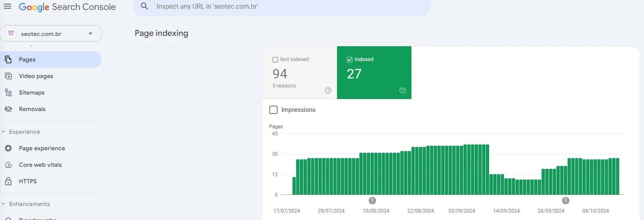Viewport: 644px width, 220px height.
Task: Open the Pages report
Action: pos(51,59)
